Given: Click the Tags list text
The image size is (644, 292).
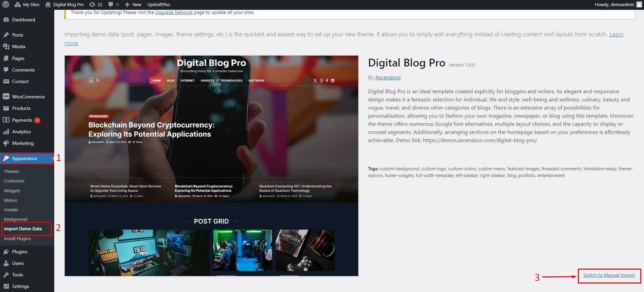Looking at the screenshot, I should tap(500, 172).
